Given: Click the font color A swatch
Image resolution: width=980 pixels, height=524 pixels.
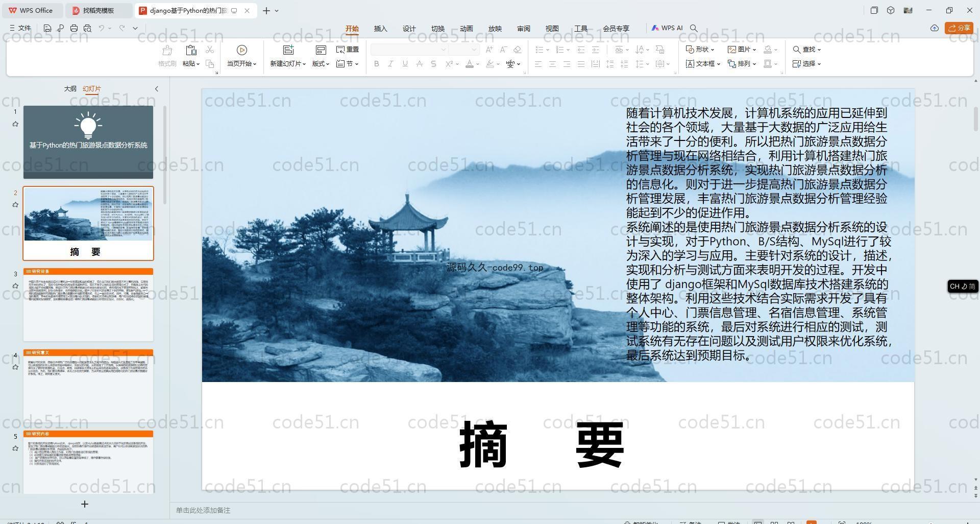Looking at the screenshot, I should coord(470,64).
